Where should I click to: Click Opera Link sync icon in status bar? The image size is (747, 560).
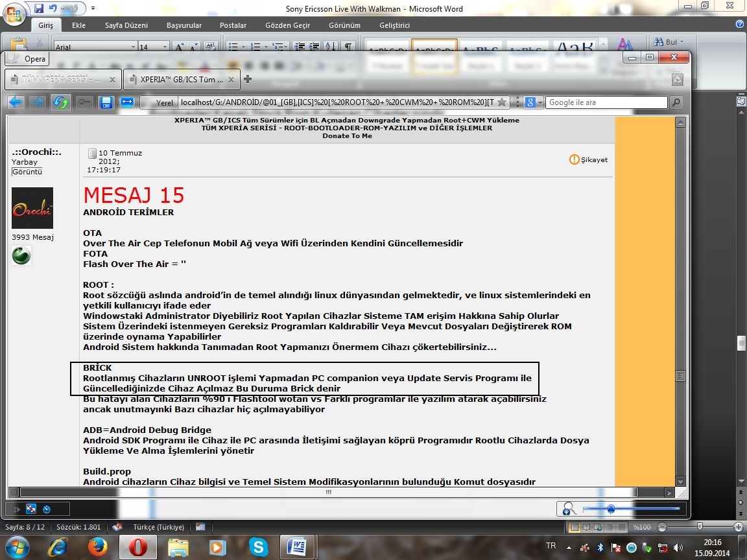31,509
